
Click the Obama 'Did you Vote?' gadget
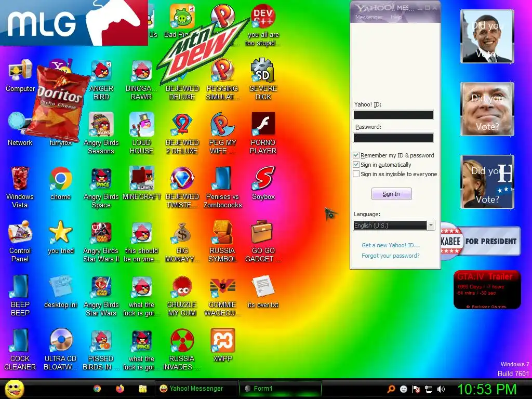coord(487,36)
